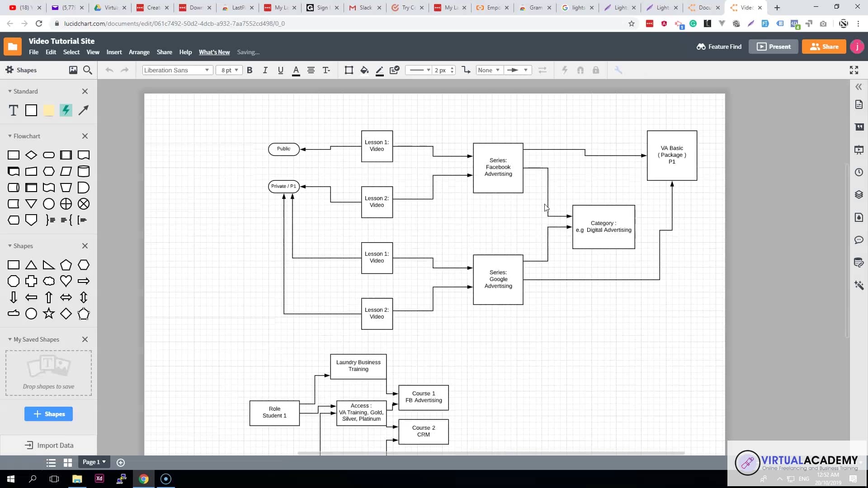This screenshot has width=868, height=488.
Task: Click the Present button
Action: pyautogui.click(x=773, y=47)
